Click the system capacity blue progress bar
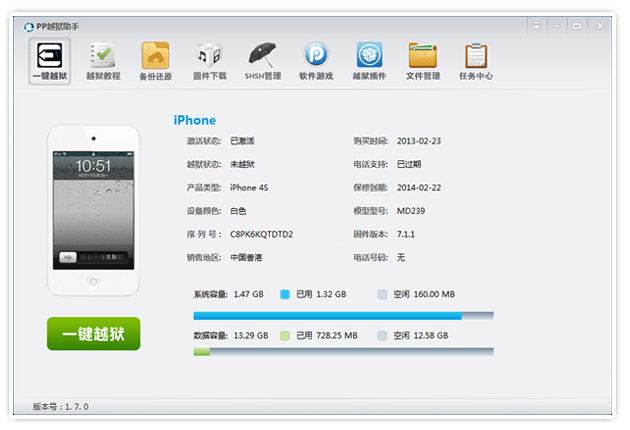Screen dimensions: 630x430 [344, 316]
